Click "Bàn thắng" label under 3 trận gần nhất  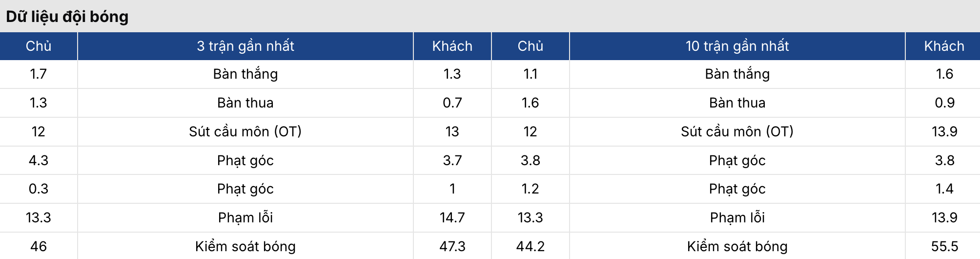(x=245, y=74)
